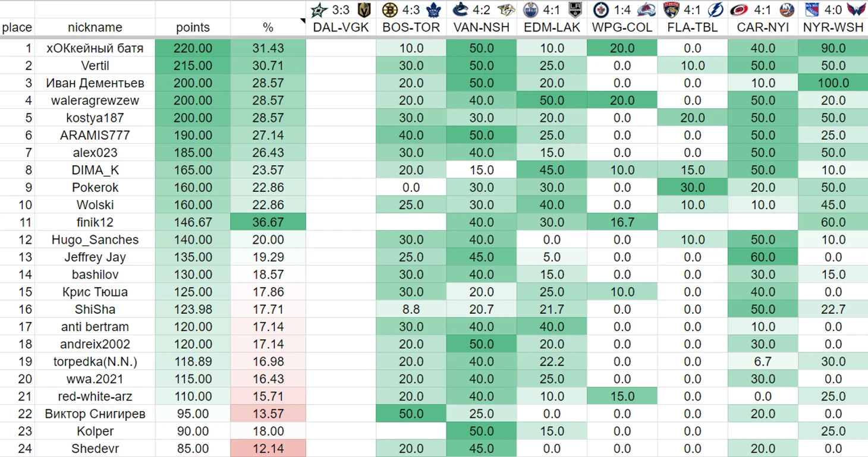Select nickname cell 'torpedka(N.N.)'
The height and width of the screenshot is (457, 868).
pyautogui.click(x=95, y=361)
